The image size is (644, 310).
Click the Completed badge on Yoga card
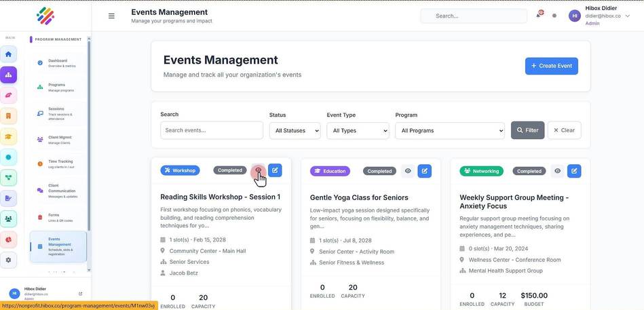(x=379, y=171)
